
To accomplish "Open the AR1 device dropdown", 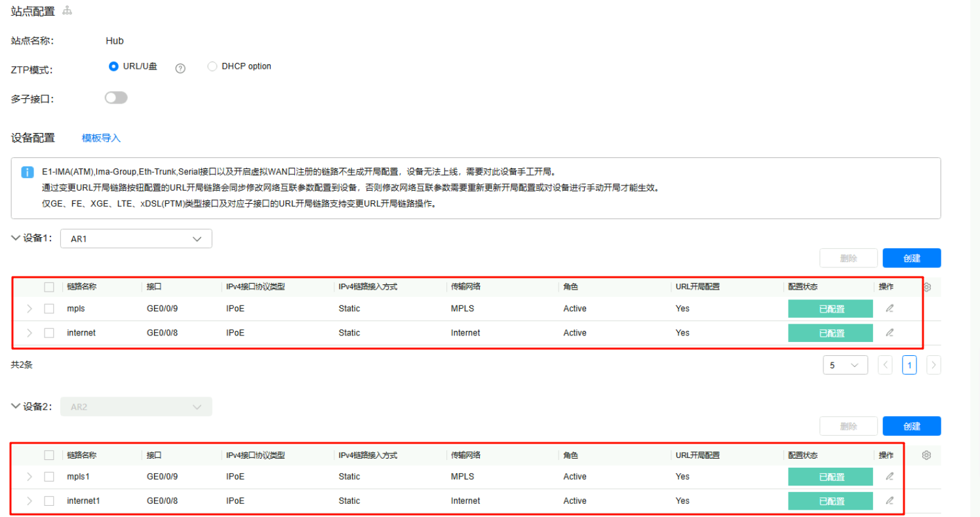I will pos(136,239).
